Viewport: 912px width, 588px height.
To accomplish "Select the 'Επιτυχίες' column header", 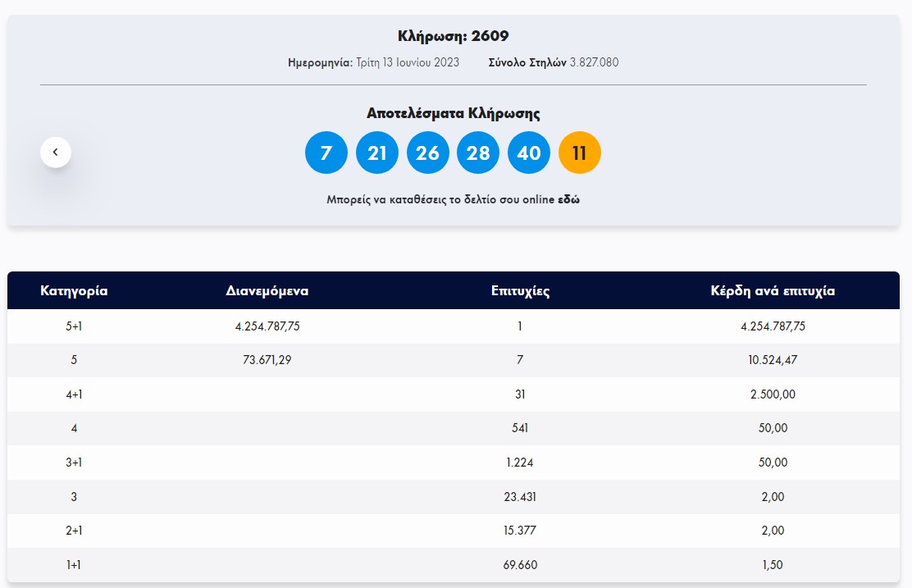I will [x=520, y=290].
